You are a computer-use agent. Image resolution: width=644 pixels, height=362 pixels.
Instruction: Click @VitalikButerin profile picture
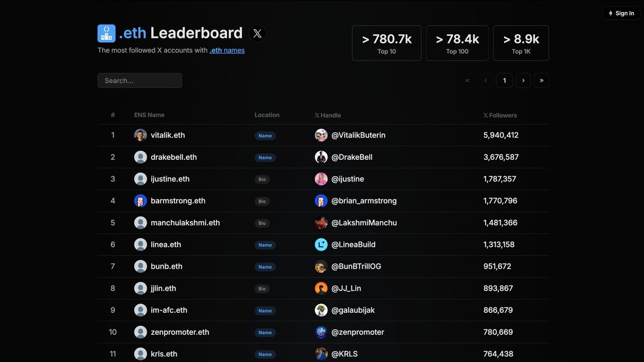pos(321,135)
